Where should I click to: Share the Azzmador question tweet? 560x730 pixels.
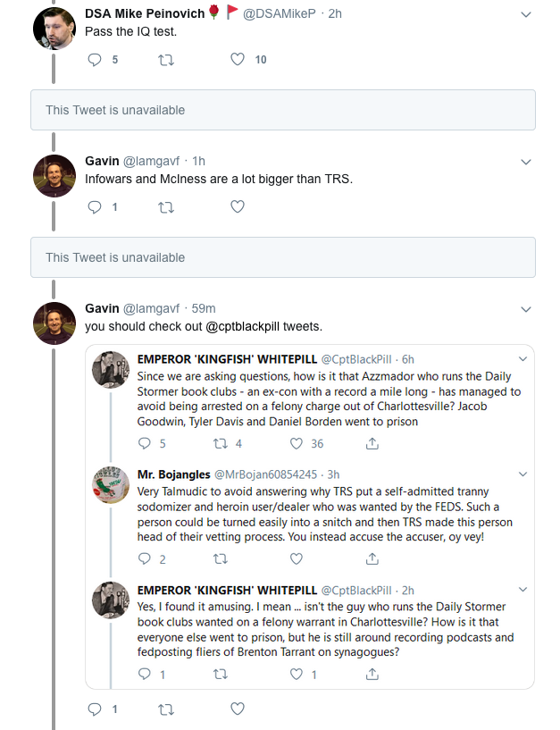click(x=372, y=443)
